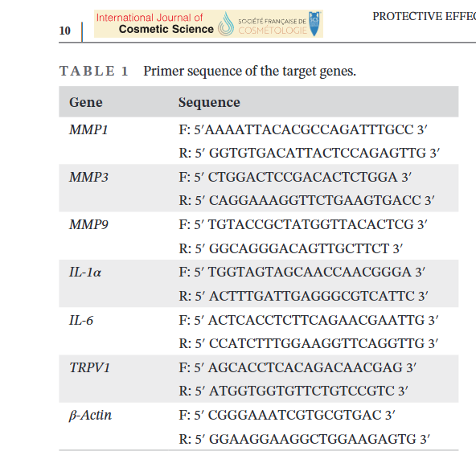Click the TRPV1 gene name
This screenshot has width=476, height=455.
tap(89, 367)
